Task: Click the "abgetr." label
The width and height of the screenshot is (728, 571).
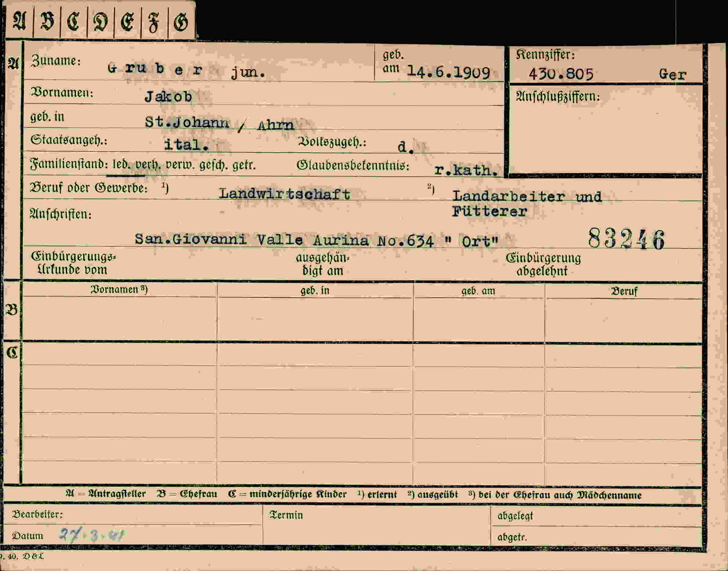Action: click(x=512, y=537)
